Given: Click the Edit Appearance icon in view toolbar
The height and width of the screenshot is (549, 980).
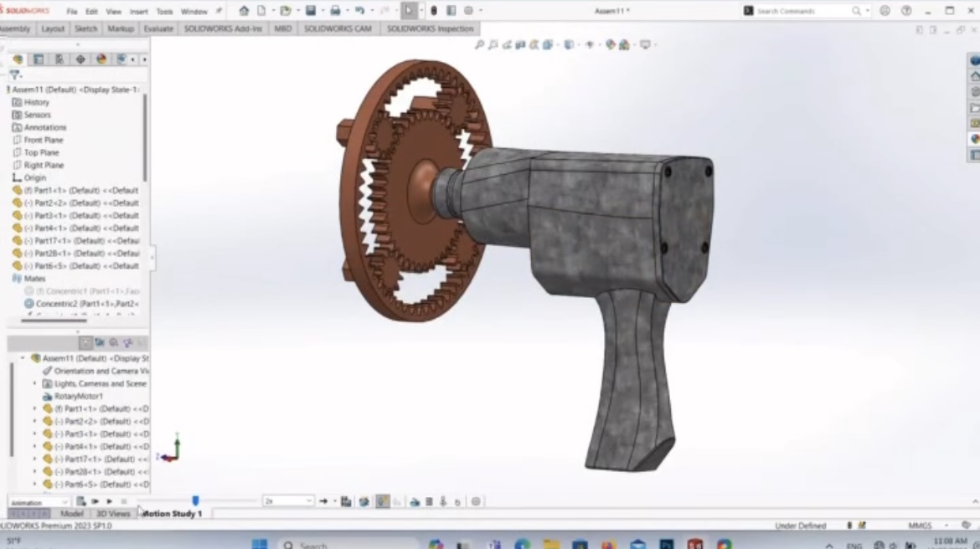Looking at the screenshot, I should tap(610, 44).
